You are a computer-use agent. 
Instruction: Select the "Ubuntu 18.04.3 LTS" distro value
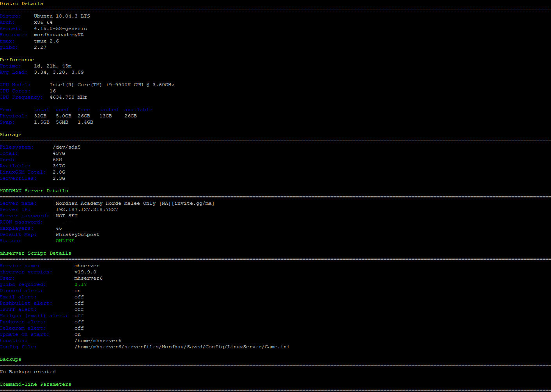pyautogui.click(x=62, y=16)
